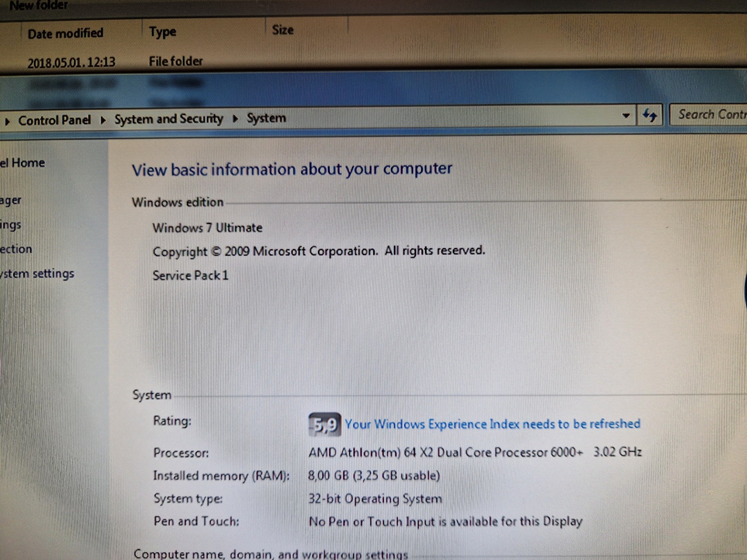Image resolution: width=747 pixels, height=560 pixels.
Task: Sort by Type column in Explorer window
Action: point(163,32)
